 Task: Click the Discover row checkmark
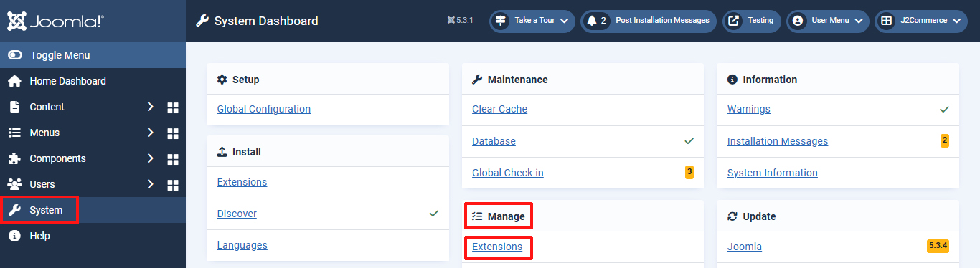coord(434,214)
